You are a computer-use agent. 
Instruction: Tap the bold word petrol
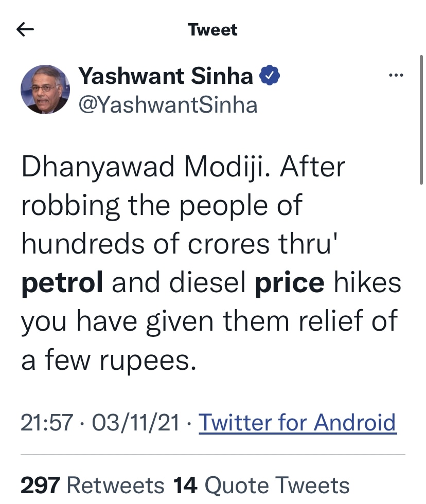(62, 283)
